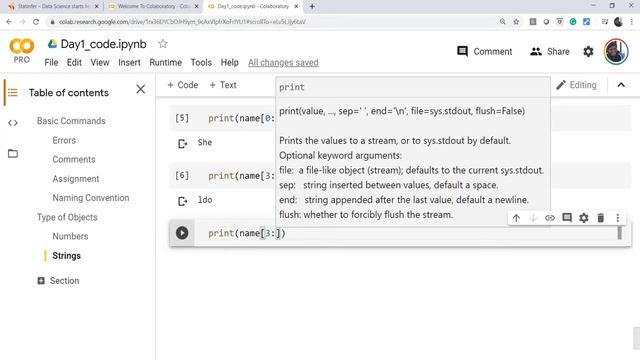Go to Comments in table of contents
The width and height of the screenshot is (640, 360).
74,160
